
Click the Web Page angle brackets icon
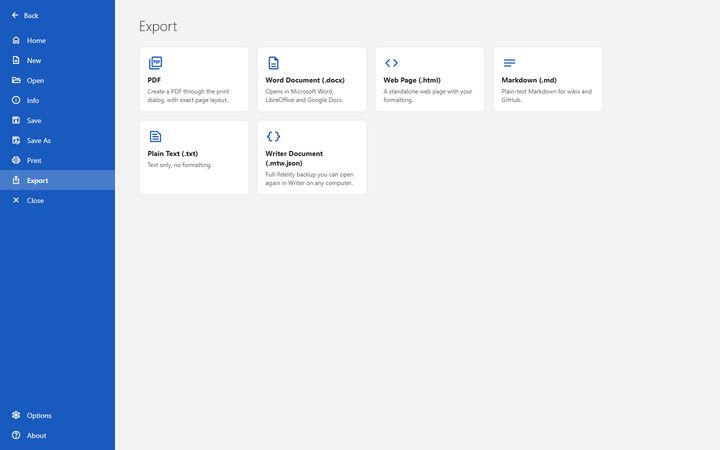click(x=391, y=63)
